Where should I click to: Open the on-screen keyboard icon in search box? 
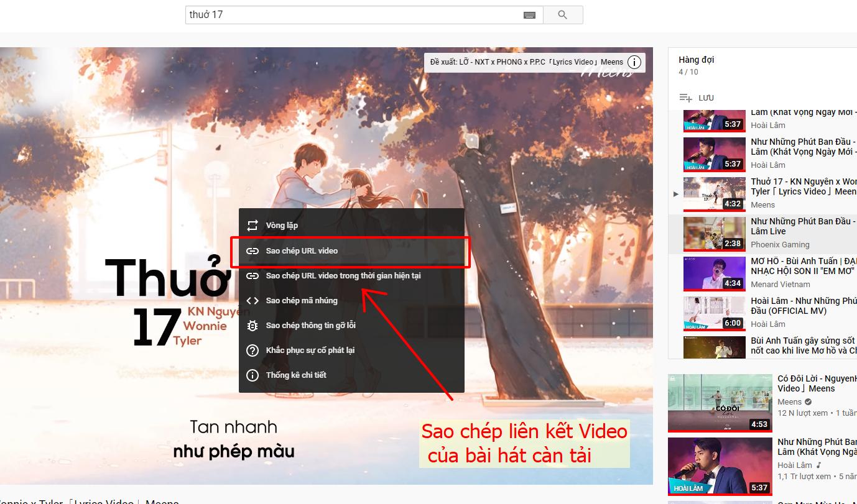tap(529, 15)
